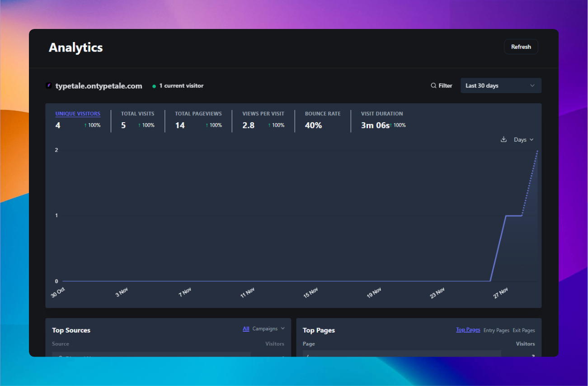
Task: Click the All link in Top Sources
Action: coord(246,329)
